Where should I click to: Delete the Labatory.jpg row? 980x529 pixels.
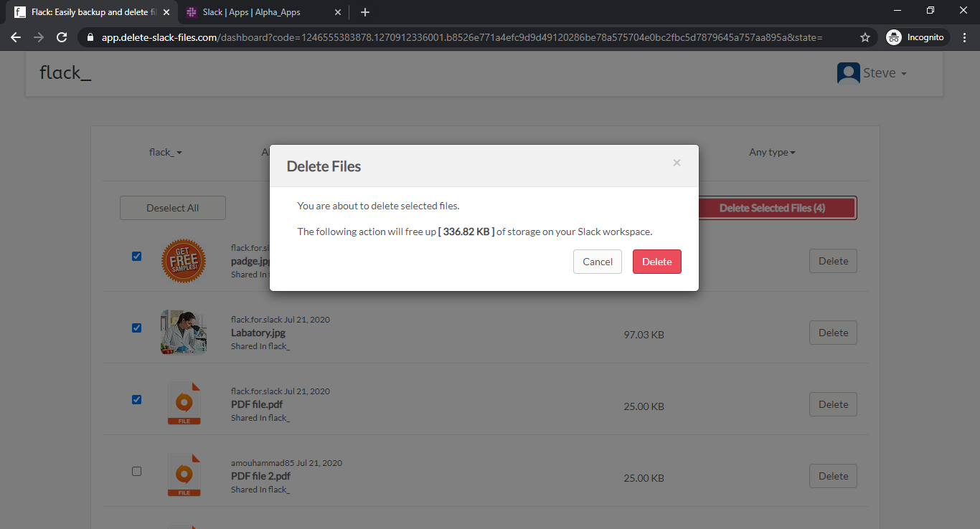(x=833, y=333)
